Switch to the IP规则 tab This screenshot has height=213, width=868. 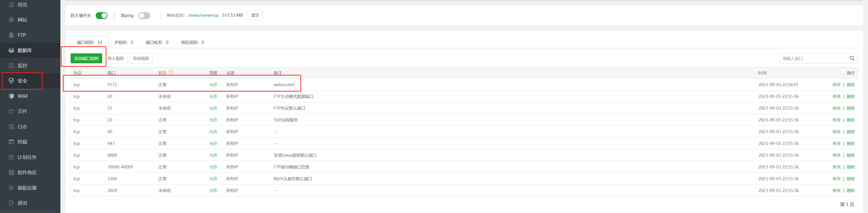coord(124,43)
